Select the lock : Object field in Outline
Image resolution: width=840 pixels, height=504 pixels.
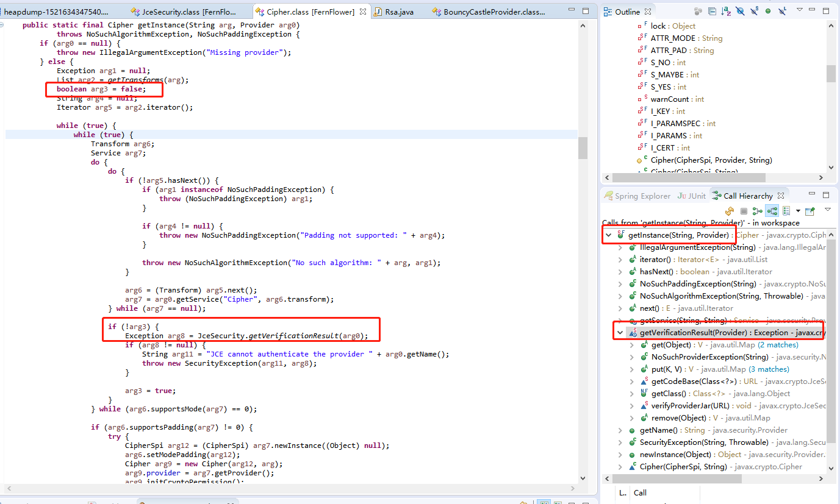tap(666, 26)
